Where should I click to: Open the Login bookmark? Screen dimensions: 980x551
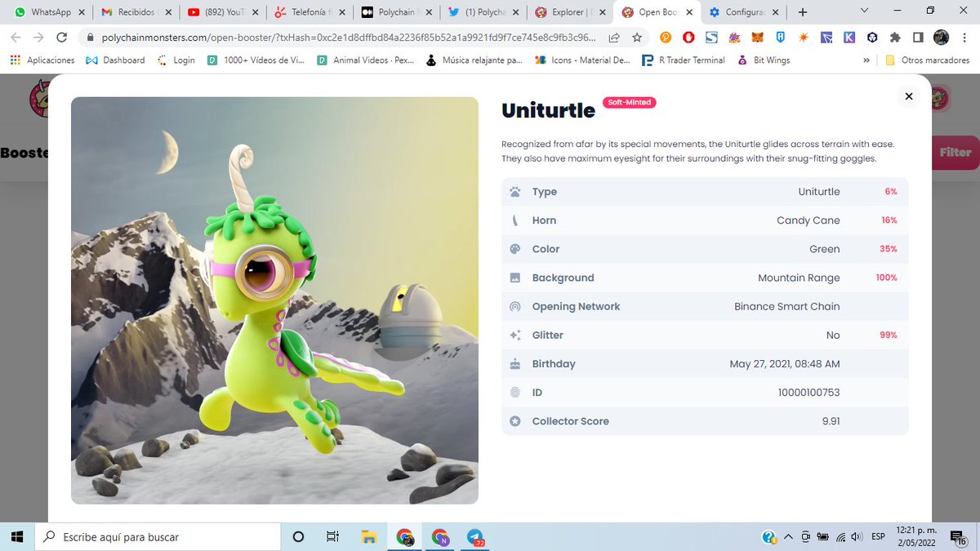tap(175, 60)
